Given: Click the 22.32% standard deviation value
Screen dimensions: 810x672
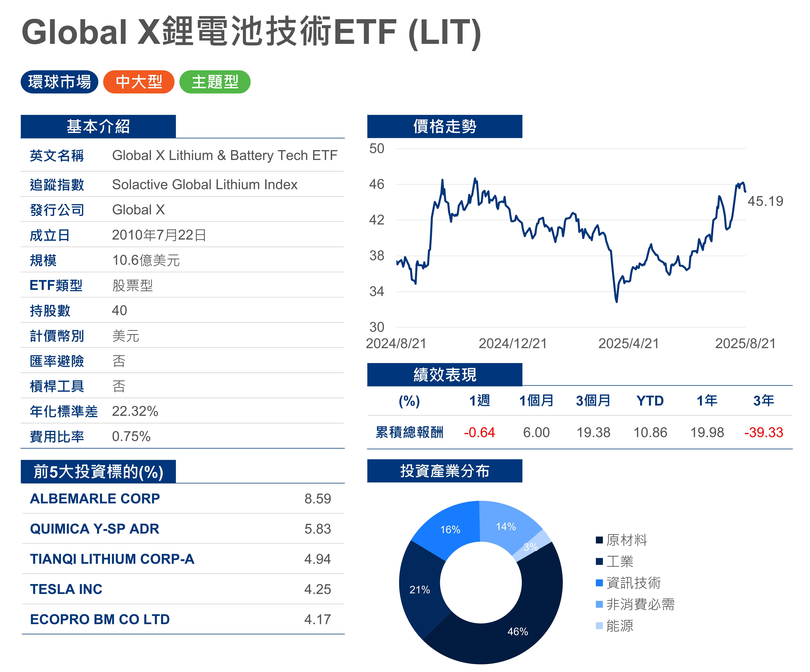Looking at the screenshot, I should tap(135, 411).
